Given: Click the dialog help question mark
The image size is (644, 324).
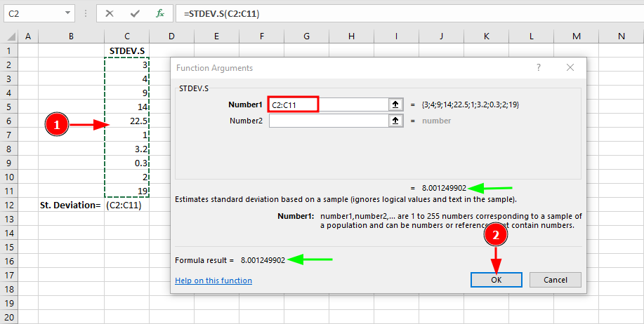Looking at the screenshot, I should click(x=539, y=68).
